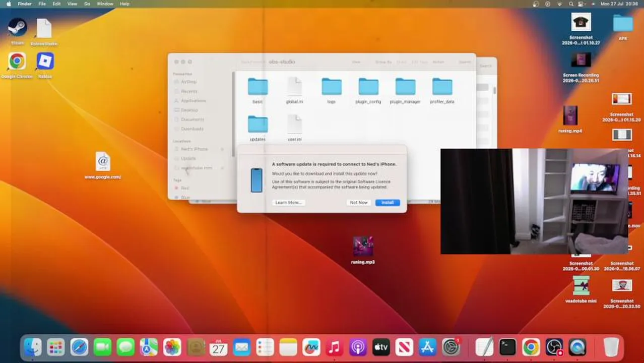Select Desktop in the Finder sidebar
The height and width of the screenshot is (363, 644).
(x=189, y=110)
